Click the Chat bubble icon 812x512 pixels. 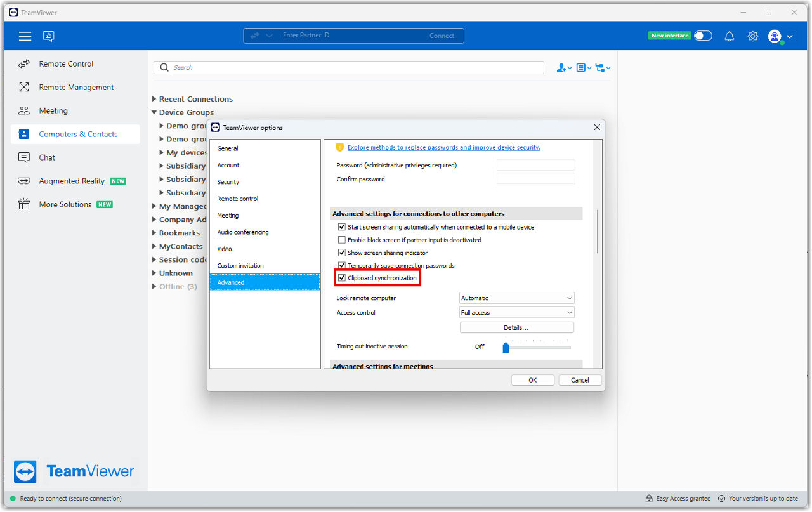(24, 157)
